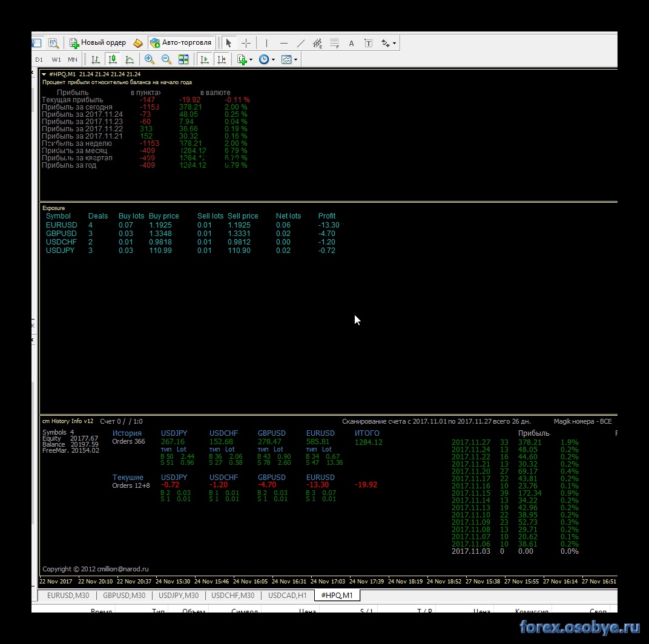Open the Strategy Tester magnifier icon
The image size is (649, 644).
point(53,42)
